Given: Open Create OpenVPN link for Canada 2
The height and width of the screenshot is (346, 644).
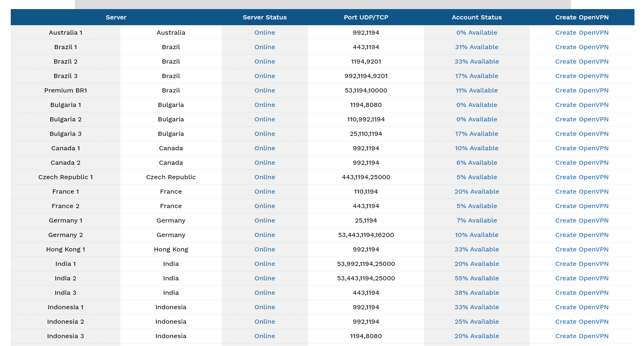Looking at the screenshot, I should coord(582,163).
